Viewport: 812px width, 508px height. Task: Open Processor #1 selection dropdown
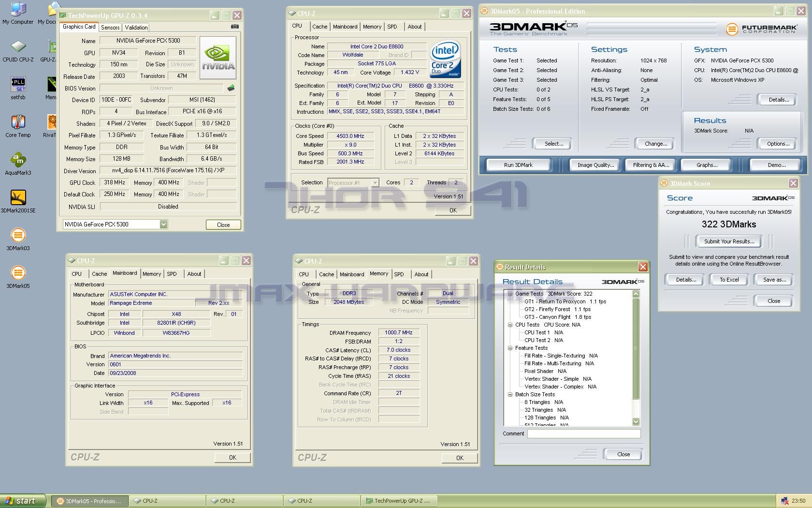point(375,182)
